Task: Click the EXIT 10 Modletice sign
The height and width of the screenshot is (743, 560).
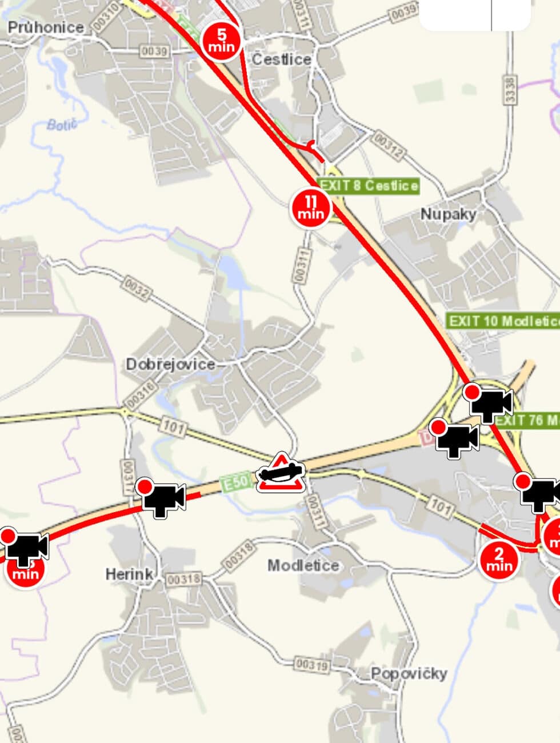Action: (x=503, y=321)
